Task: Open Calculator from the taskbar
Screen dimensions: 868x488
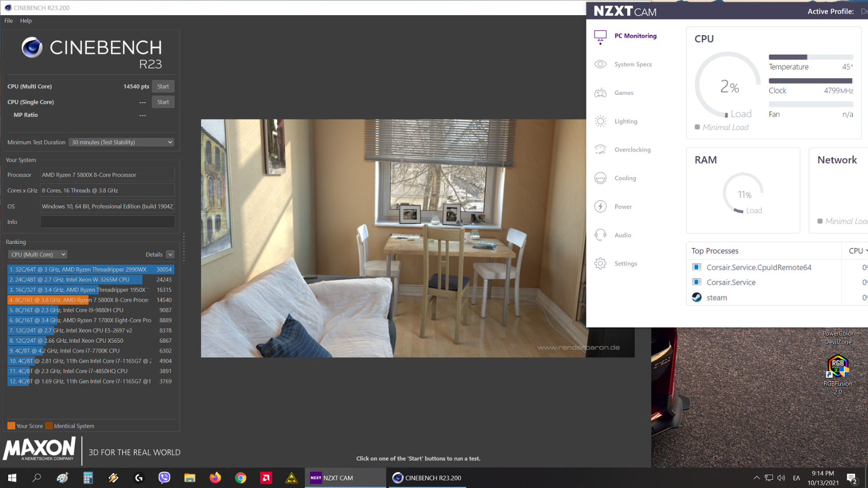Action: 88,478
